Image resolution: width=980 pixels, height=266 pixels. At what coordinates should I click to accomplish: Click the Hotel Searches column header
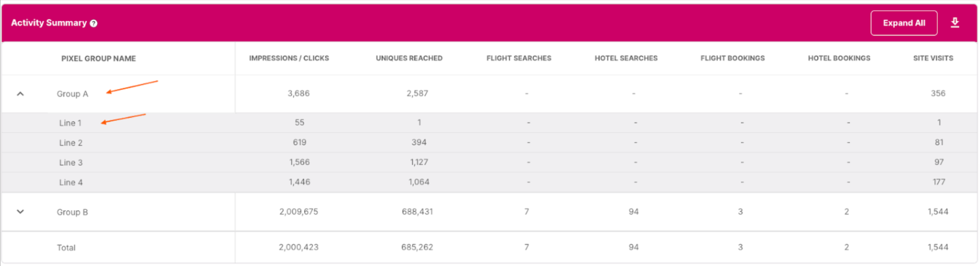click(x=626, y=58)
